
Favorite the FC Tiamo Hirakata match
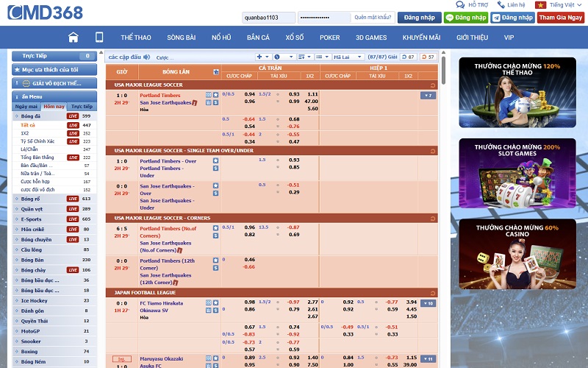point(215,302)
